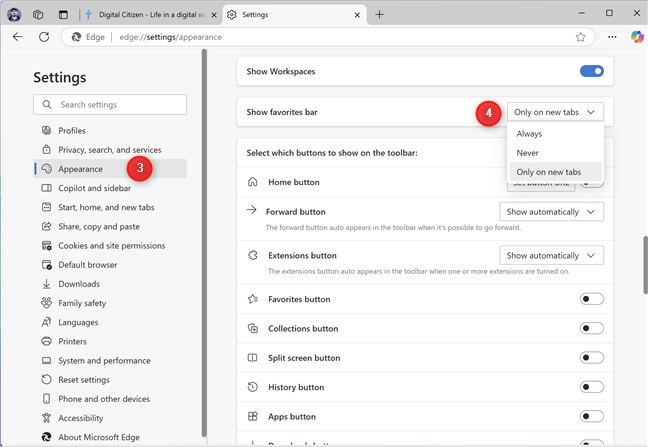Screen dimensions: 648x447
Task: Open Copilot and sidebar section
Action: [x=110, y=188]
